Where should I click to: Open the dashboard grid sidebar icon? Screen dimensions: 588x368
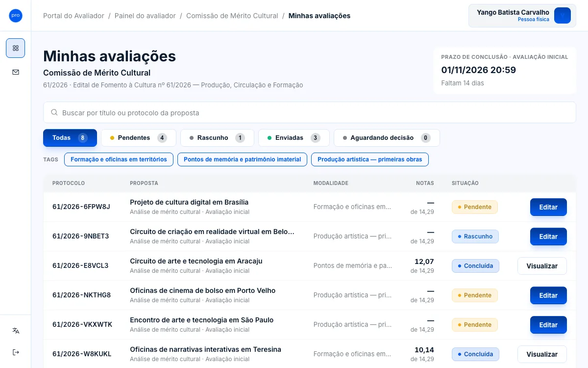pos(16,48)
